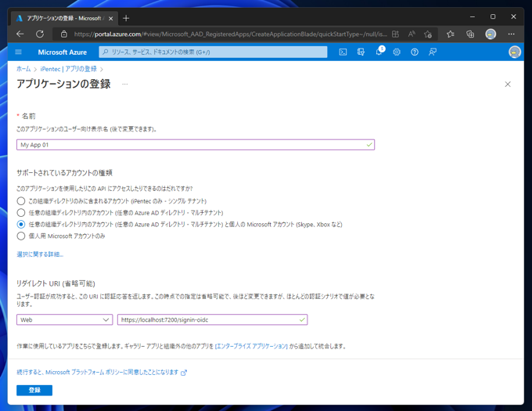
Task: Focus the application name field My App 01
Action: pos(196,145)
